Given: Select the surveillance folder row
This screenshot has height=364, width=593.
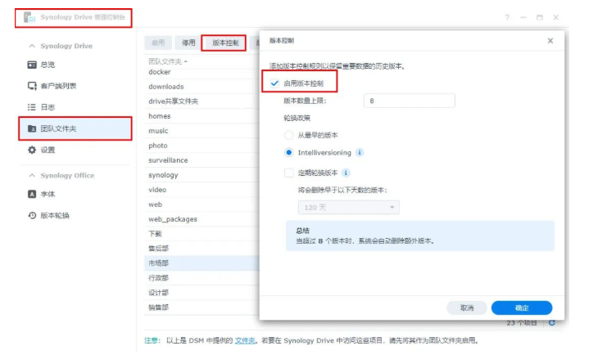Looking at the screenshot, I should pyautogui.click(x=201, y=160).
